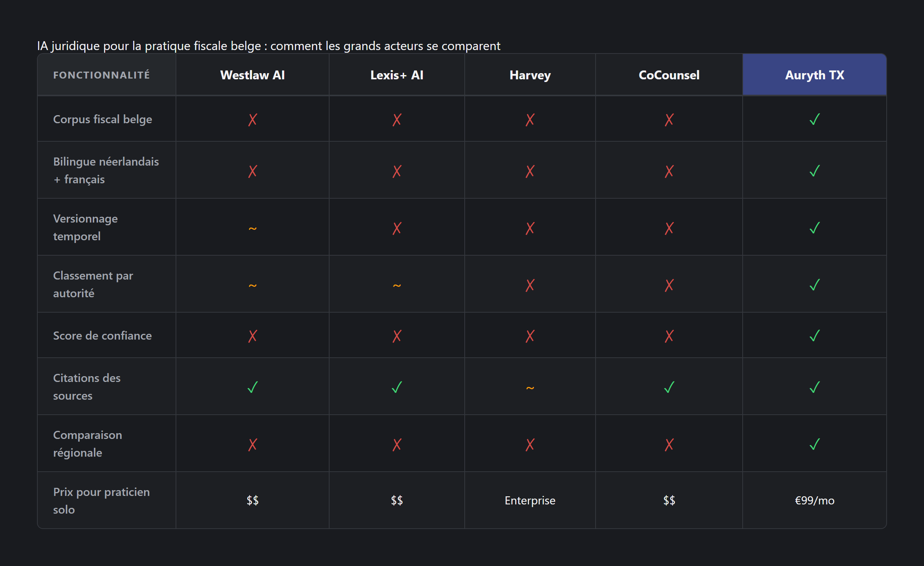Click Auryth TX check for Corpus fiscal belge
Image resolution: width=924 pixels, height=566 pixels.
814,119
